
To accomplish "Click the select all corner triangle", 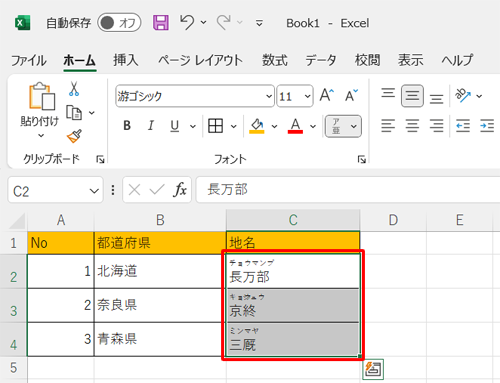I will [x=17, y=221].
